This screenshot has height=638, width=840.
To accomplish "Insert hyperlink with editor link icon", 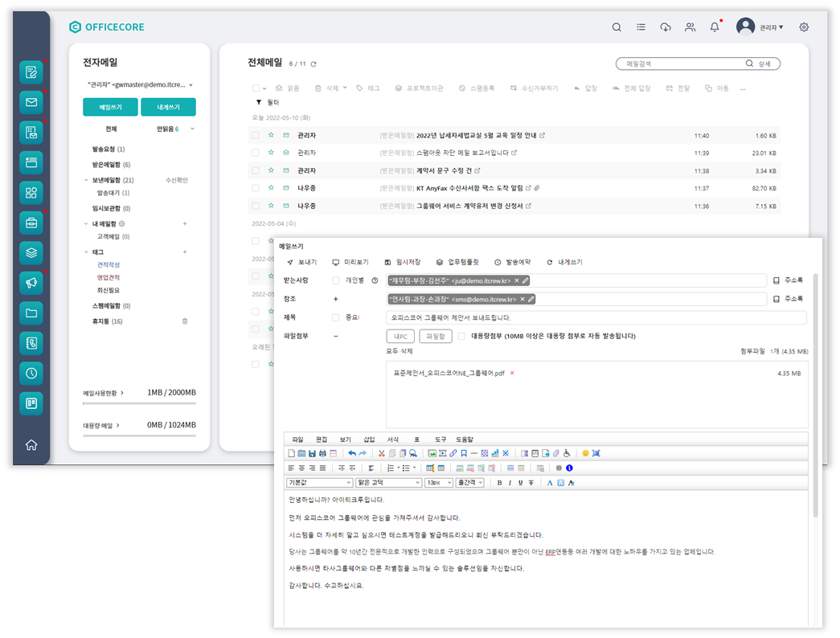I will click(453, 453).
